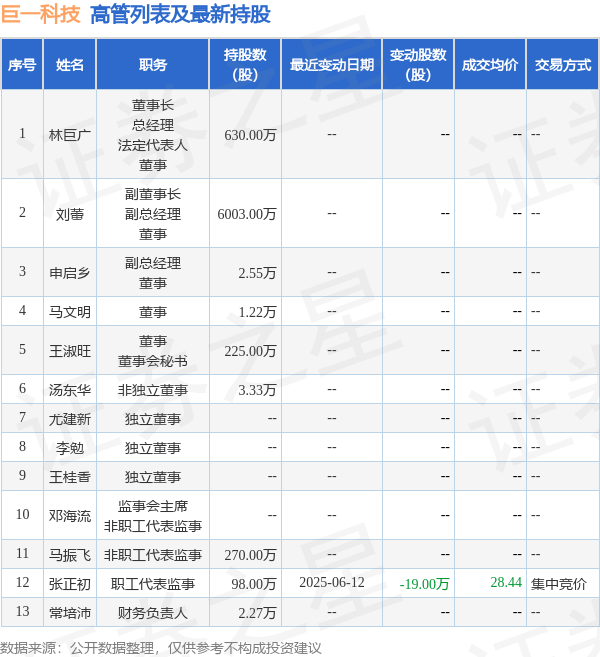
Task: Click row number 5
Action: [22, 349]
